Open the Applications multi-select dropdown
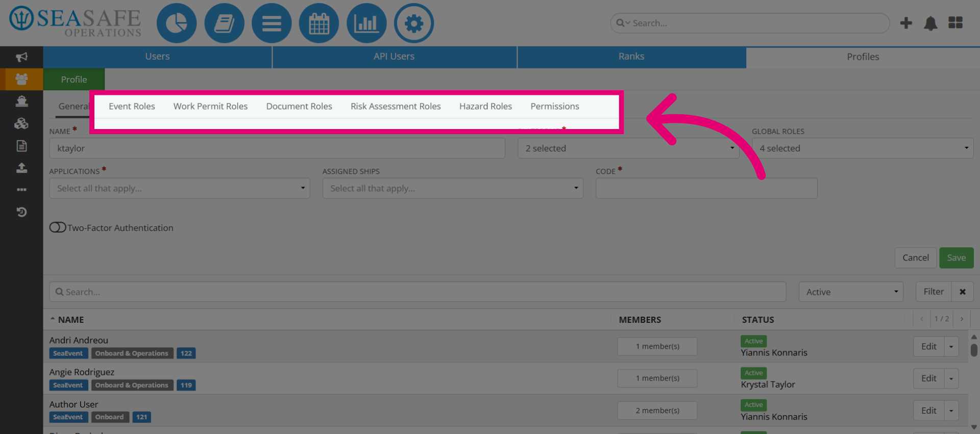The image size is (980, 434). click(180, 188)
